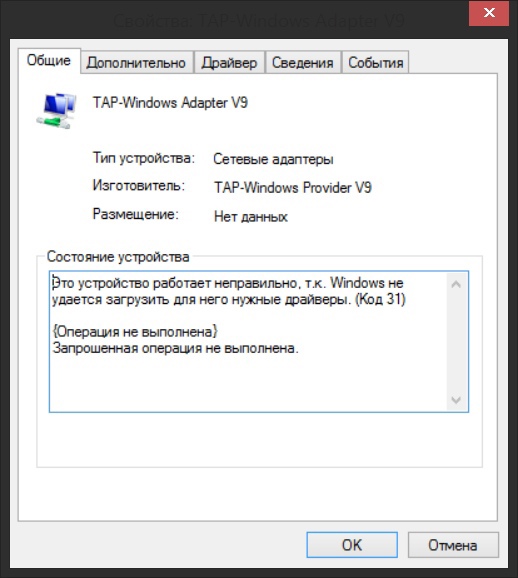The height and width of the screenshot is (578, 518).
Task: Click the TAP-Windows Adapter V9 device name
Action: [170, 102]
